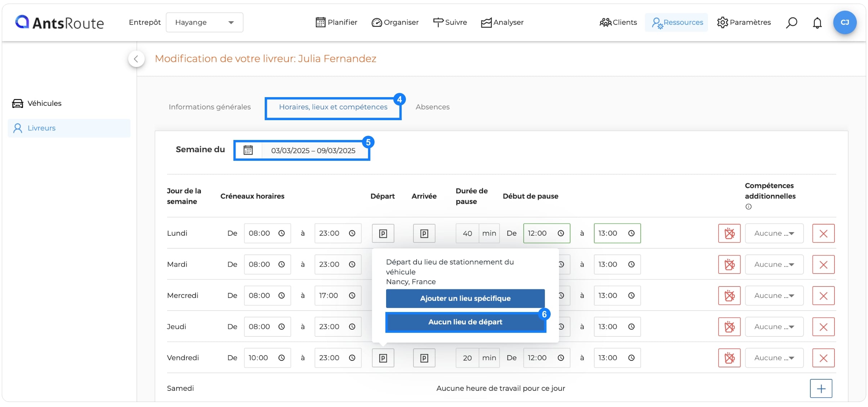Switch to the Absences tab
The width and height of the screenshot is (868, 407).
pos(433,107)
